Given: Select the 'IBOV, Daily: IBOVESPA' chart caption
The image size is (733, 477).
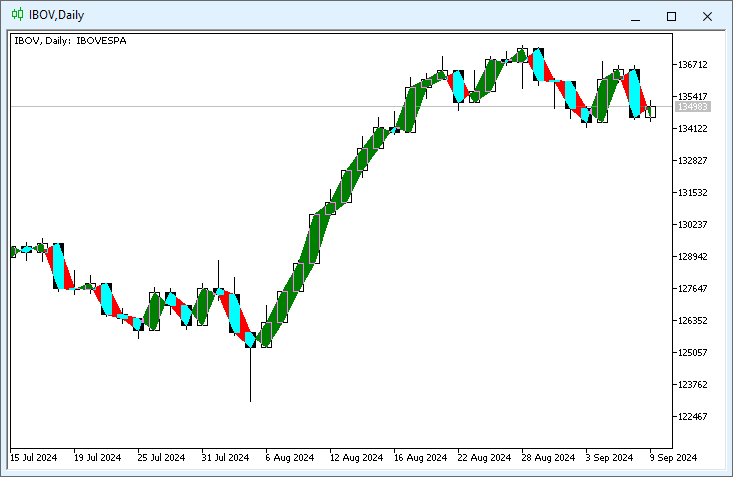Looking at the screenshot, I should click(x=70, y=41).
